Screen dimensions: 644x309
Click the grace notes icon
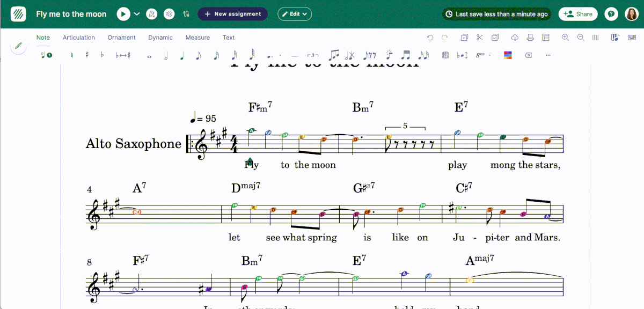tap(423, 55)
